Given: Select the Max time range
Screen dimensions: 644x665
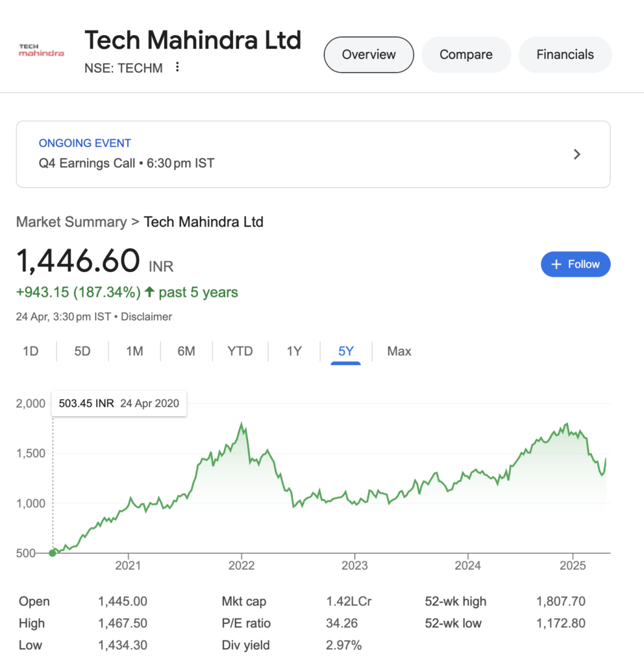Looking at the screenshot, I should 399,351.
